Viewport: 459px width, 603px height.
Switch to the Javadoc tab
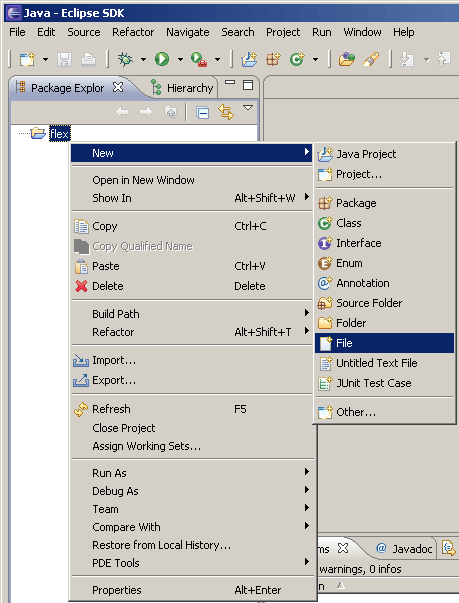coord(405,549)
